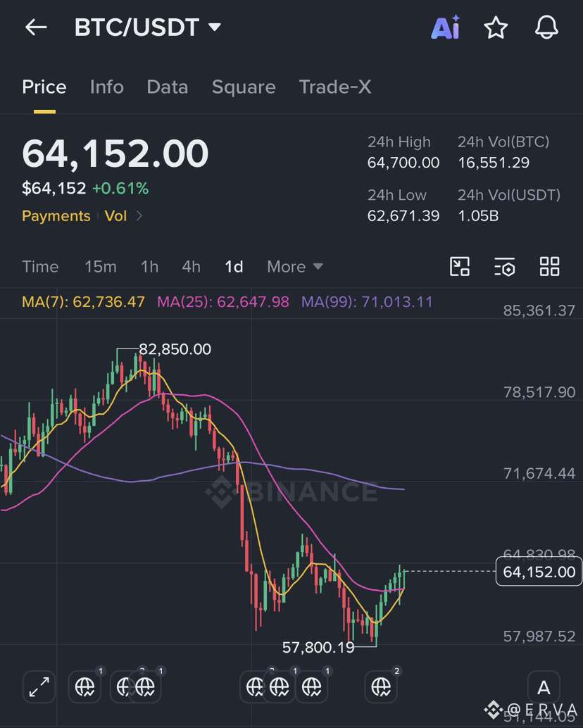
Task: Open the grid layout icon
Action: coord(550,267)
